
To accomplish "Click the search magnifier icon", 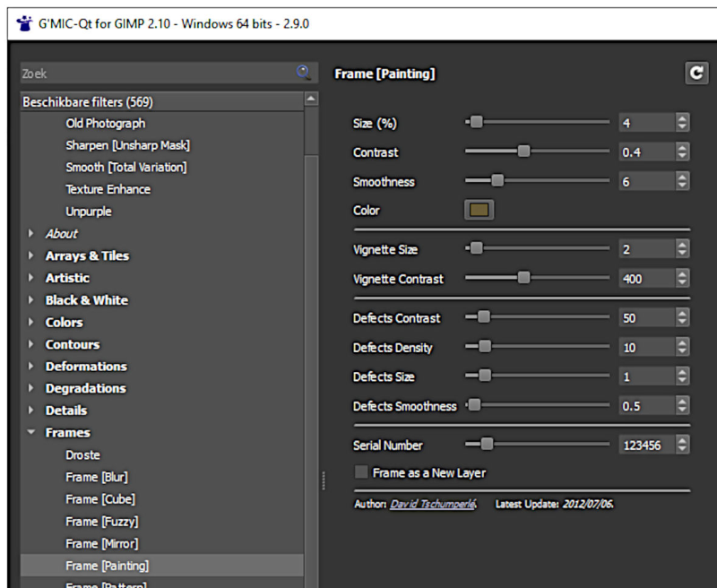I will pyautogui.click(x=304, y=73).
